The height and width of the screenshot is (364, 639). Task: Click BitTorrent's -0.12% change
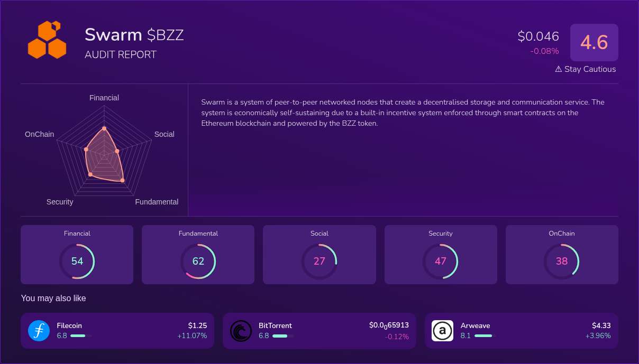[397, 337]
